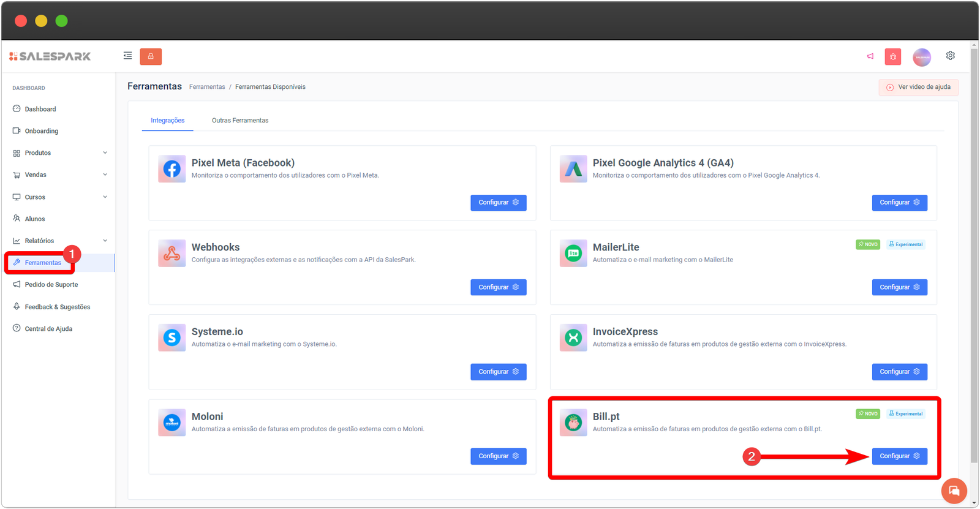Open the chat support bubble

[x=954, y=491]
